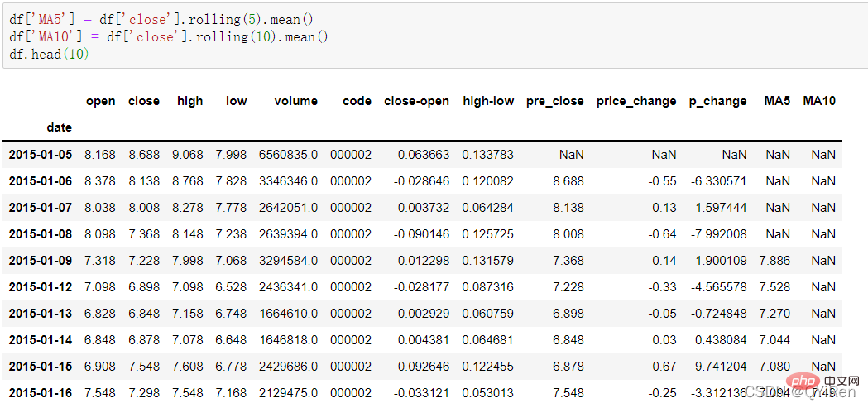Select the 'price_change' column header

[636, 101]
